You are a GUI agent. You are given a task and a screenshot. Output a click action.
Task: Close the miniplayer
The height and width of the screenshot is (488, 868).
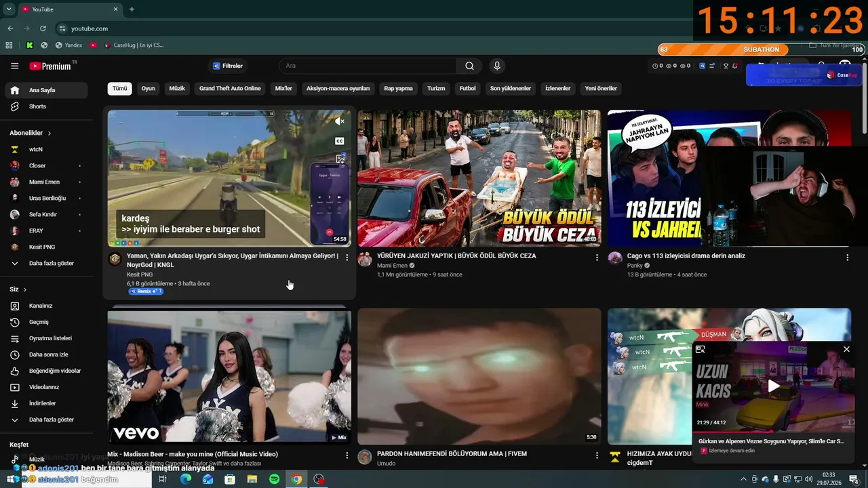click(x=846, y=349)
